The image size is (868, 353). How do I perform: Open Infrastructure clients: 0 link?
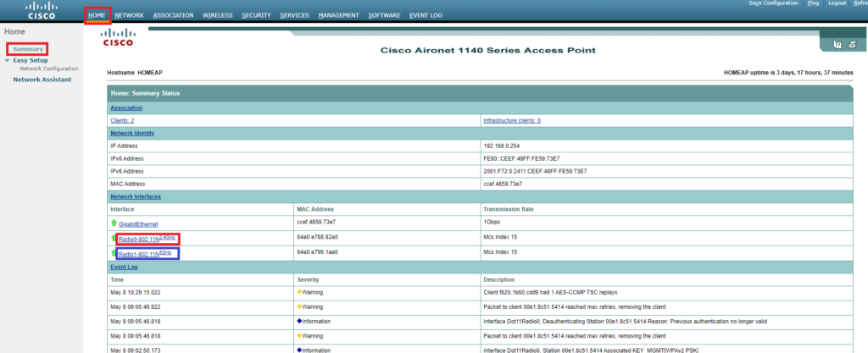(x=512, y=120)
